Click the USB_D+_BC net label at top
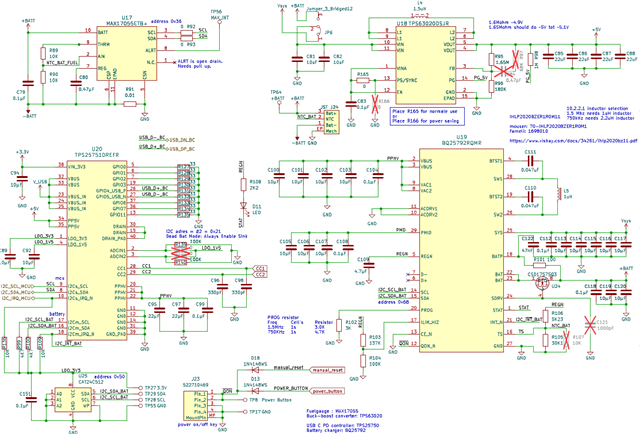640x434 pixels. coord(152,147)
